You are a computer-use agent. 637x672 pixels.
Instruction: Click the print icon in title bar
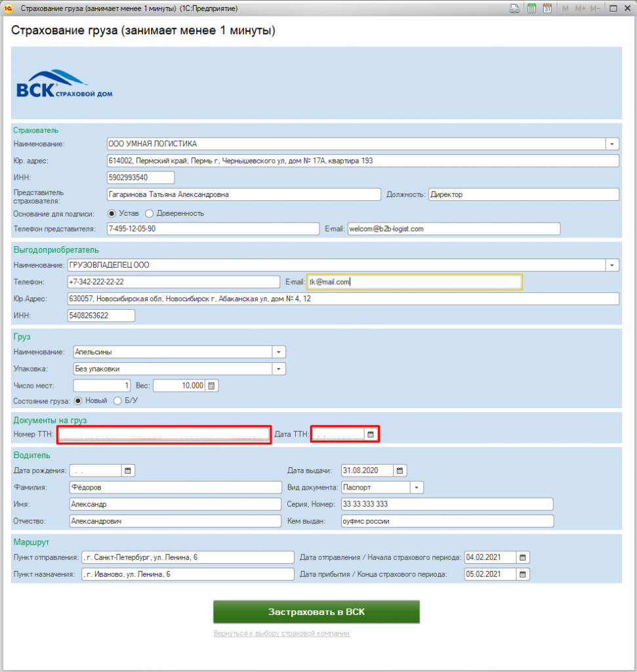tap(514, 8)
